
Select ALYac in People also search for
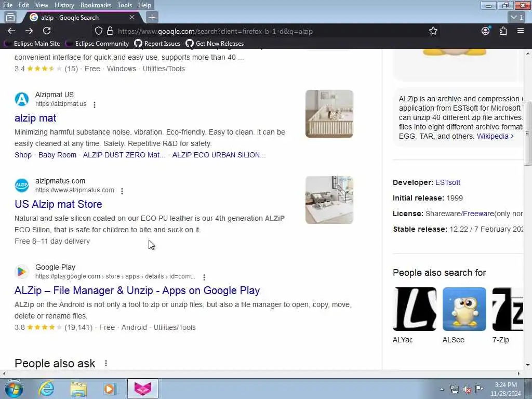[x=414, y=315]
